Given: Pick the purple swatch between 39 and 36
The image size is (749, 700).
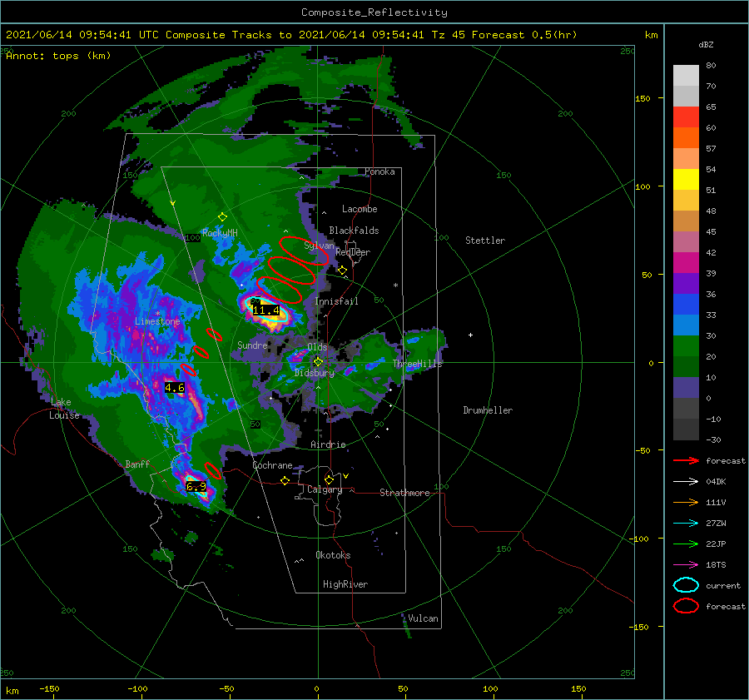Looking at the screenshot, I should 686,283.
